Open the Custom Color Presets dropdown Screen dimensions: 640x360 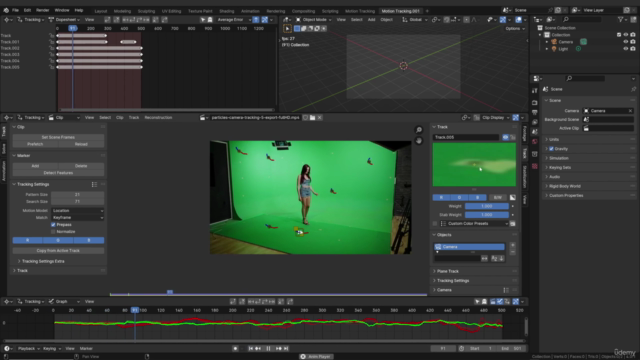[474, 224]
